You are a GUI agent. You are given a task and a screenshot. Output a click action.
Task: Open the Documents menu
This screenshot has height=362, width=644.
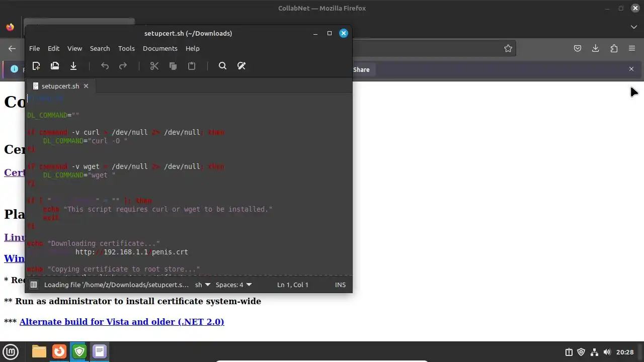pyautogui.click(x=160, y=48)
